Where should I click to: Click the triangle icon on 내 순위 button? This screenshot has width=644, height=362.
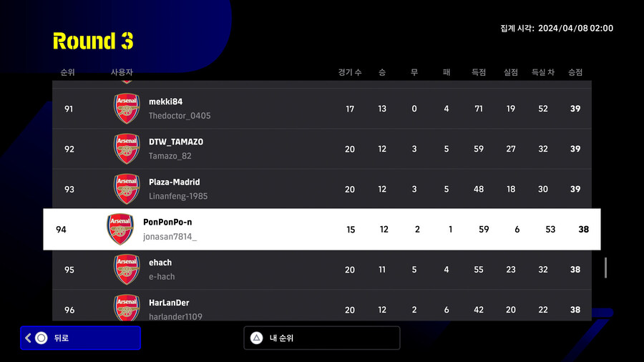tap(256, 338)
